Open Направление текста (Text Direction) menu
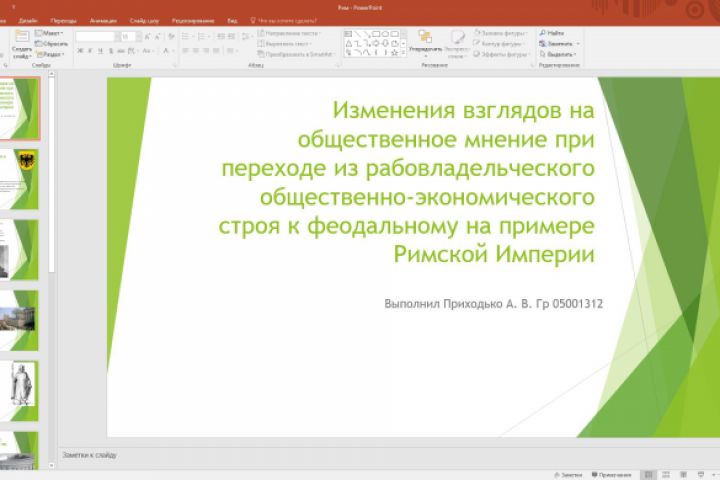 (289, 34)
